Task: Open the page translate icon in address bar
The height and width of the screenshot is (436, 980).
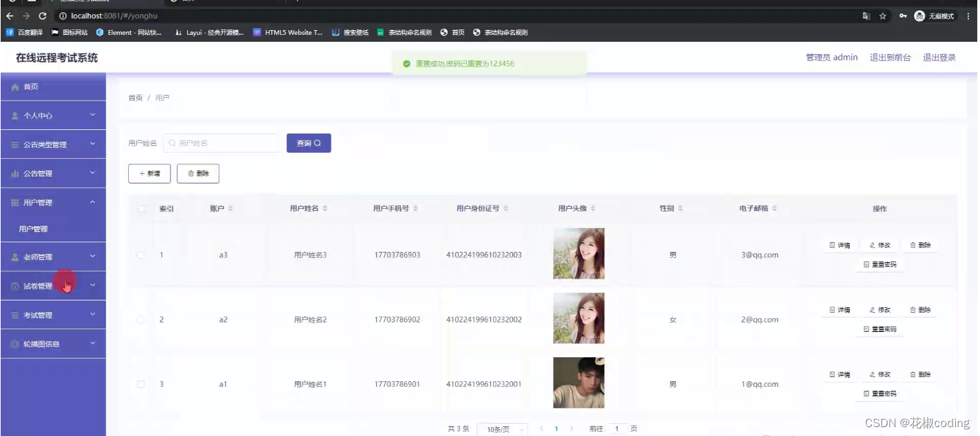Action: click(x=866, y=16)
